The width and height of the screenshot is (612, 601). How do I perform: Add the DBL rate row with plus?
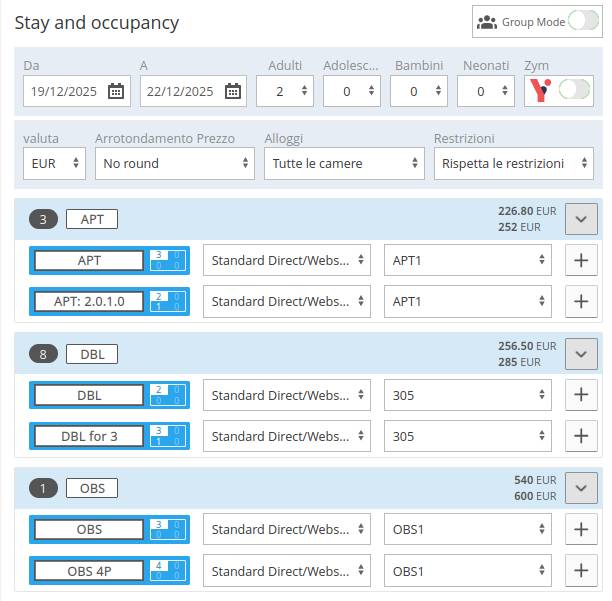click(x=581, y=395)
